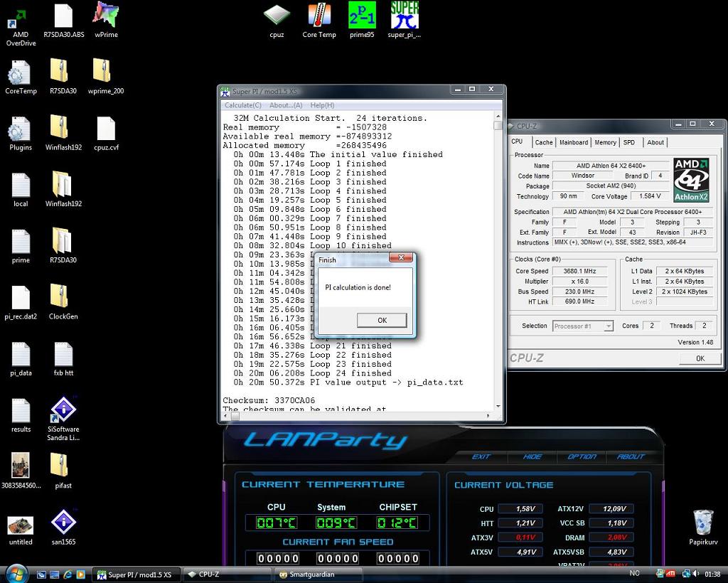Select the ClockGen zip archive

(x=63, y=303)
